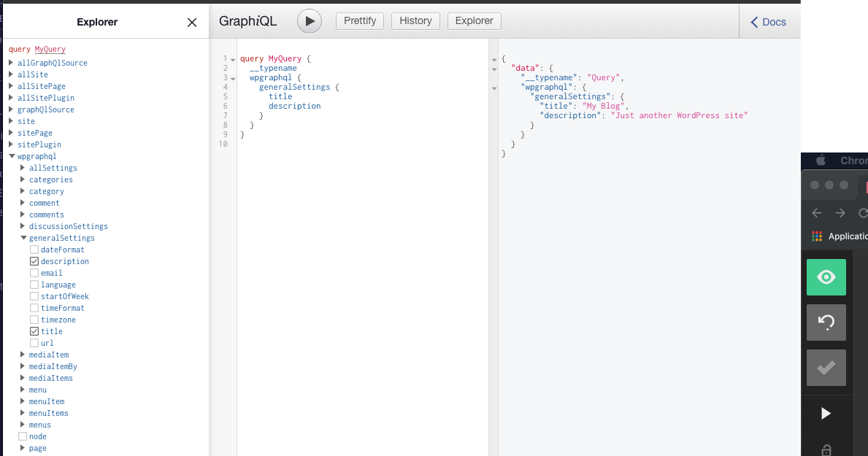Click 'description' on line 6 of query
Screen dimensions: 868x456
(x=294, y=106)
